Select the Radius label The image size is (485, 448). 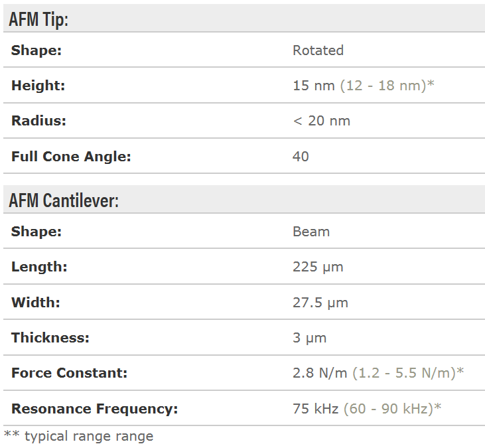pyautogui.click(x=38, y=121)
